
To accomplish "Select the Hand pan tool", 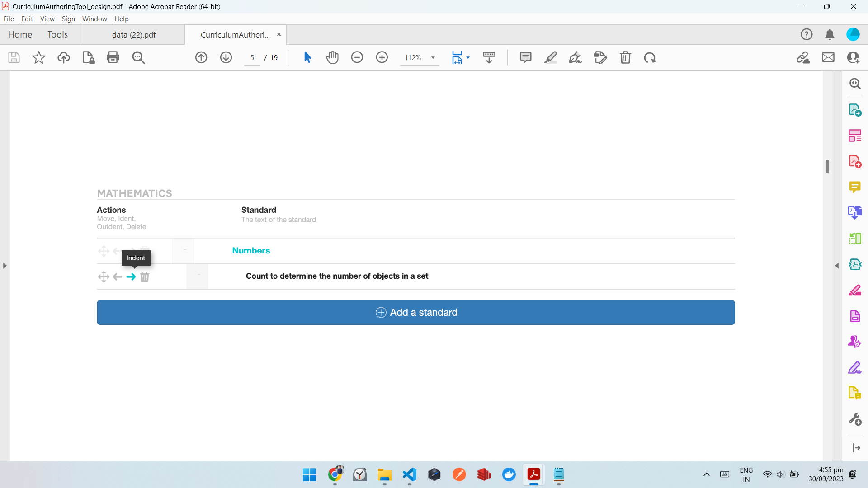I will point(332,57).
